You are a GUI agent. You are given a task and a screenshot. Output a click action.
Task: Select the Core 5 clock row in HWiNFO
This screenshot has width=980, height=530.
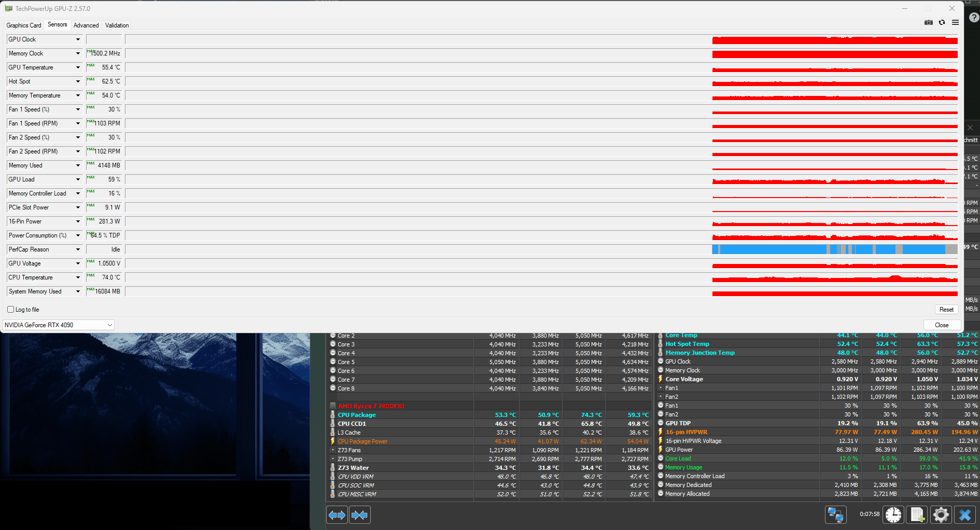point(489,362)
